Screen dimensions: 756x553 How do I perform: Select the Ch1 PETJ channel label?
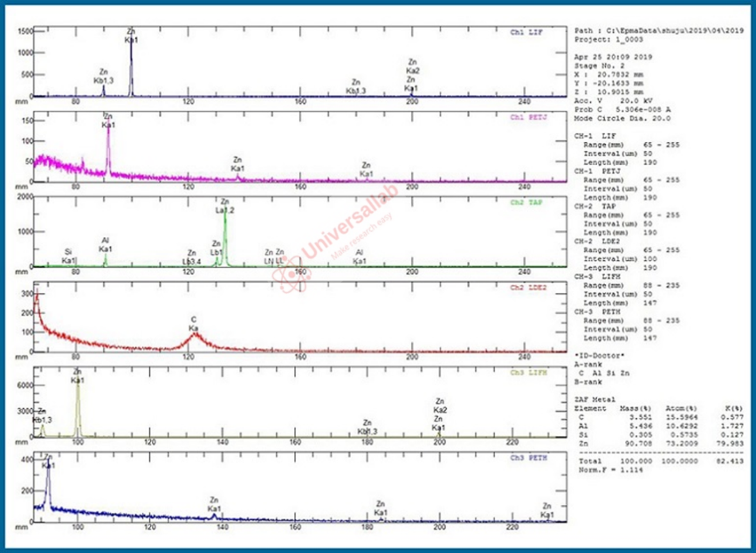[526, 118]
